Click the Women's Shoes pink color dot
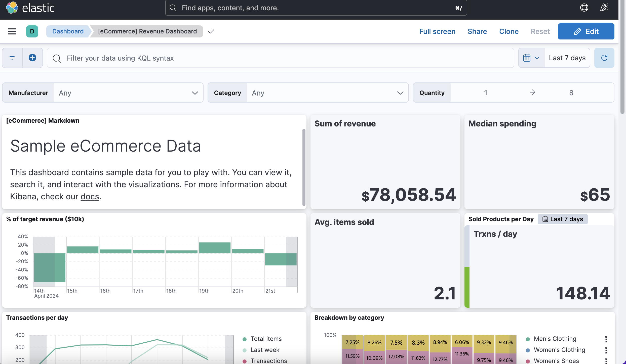This screenshot has height=364, width=626. tap(528, 361)
